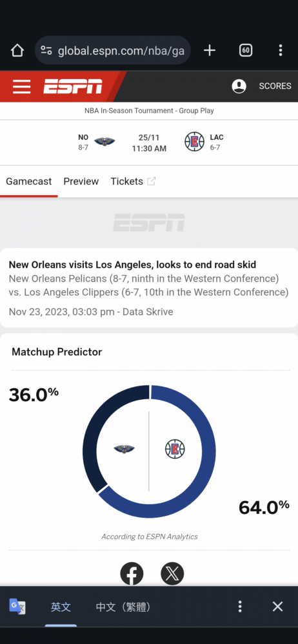298x644 pixels.
Task: Select 英文 in the translate bar
Action: 61,607
